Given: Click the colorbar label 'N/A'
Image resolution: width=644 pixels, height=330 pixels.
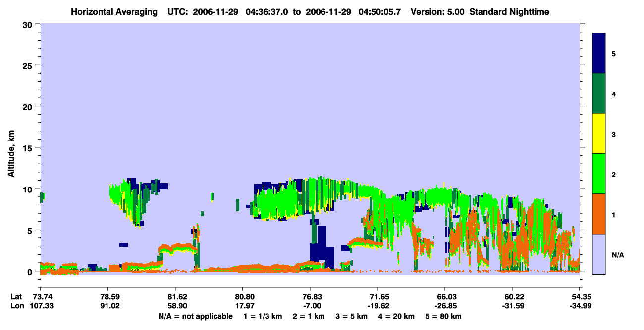Looking at the screenshot, I should tap(617, 255).
